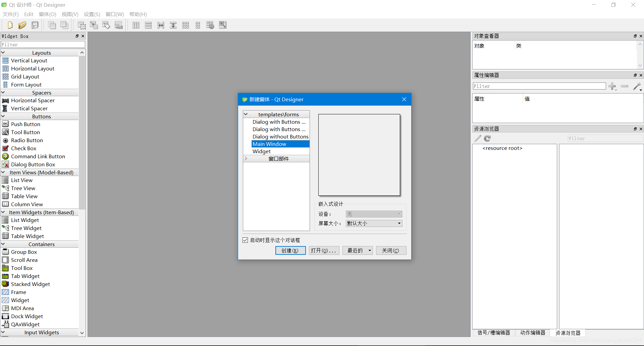Switch to the 资源浏览器 tab
The image size is (644, 346).
coord(568,333)
